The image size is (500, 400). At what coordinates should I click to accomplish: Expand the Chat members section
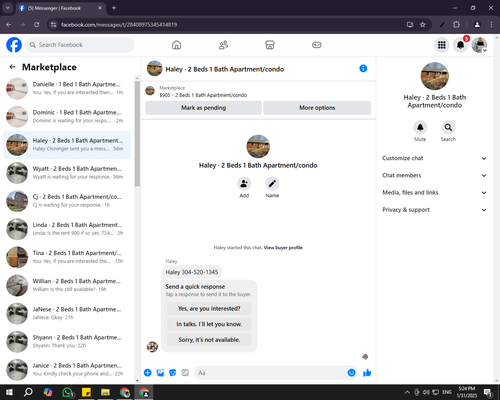[x=434, y=175]
